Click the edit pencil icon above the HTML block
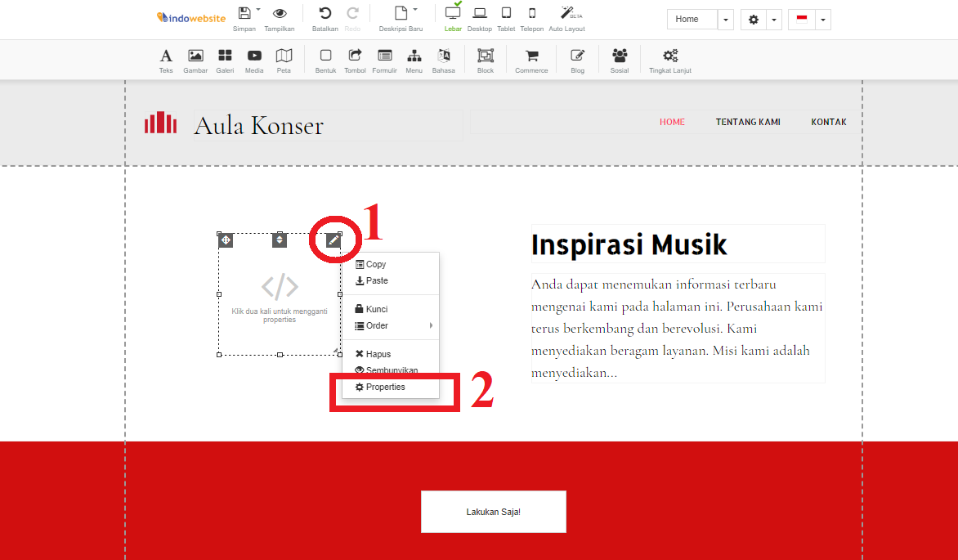958x560 pixels. (x=332, y=240)
